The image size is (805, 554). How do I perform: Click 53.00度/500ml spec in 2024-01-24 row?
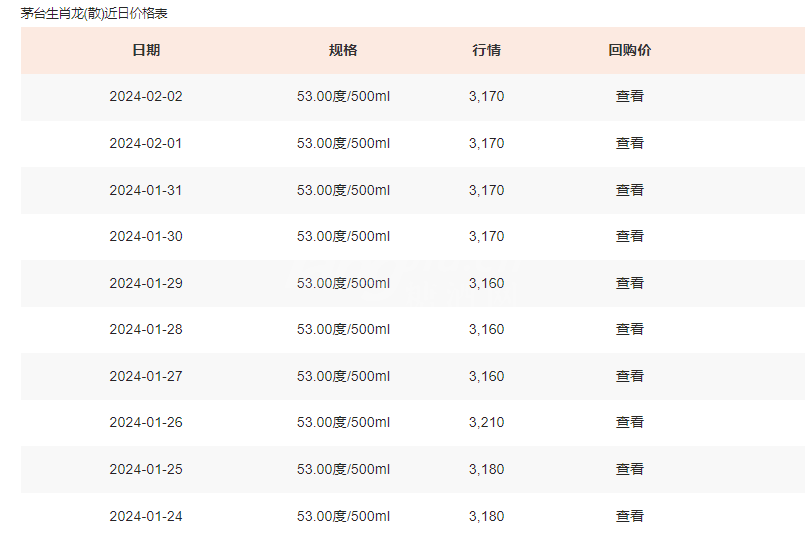tap(343, 516)
